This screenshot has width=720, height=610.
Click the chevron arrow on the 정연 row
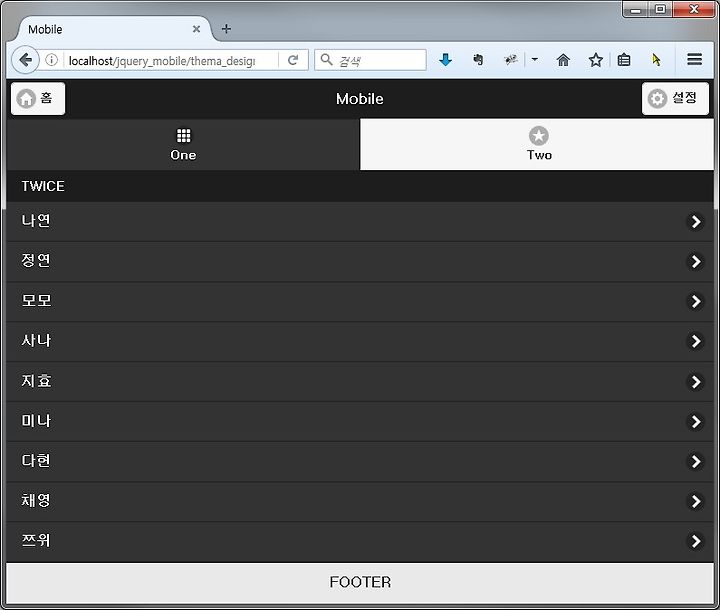pos(696,261)
